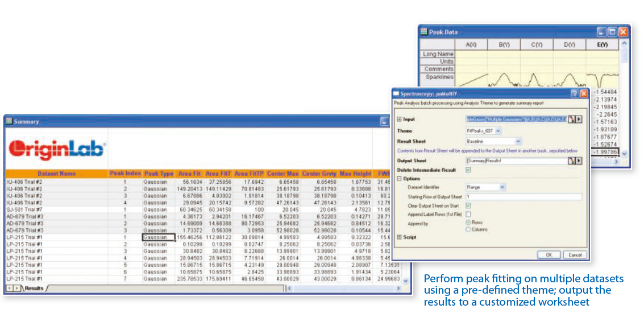
Task: Click Summary's horizontal scrollbar left arrow
Action: point(289,289)
